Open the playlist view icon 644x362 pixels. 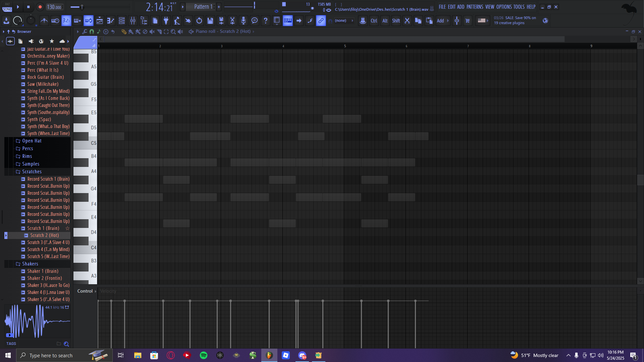[x=100, y=21]
